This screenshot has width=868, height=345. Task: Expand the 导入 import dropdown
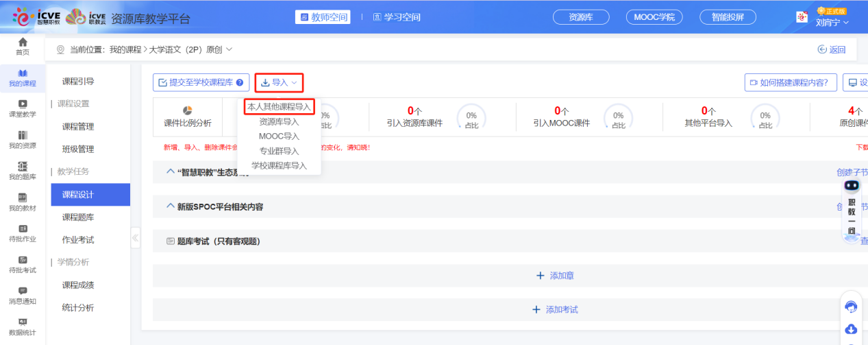point(279,82)
